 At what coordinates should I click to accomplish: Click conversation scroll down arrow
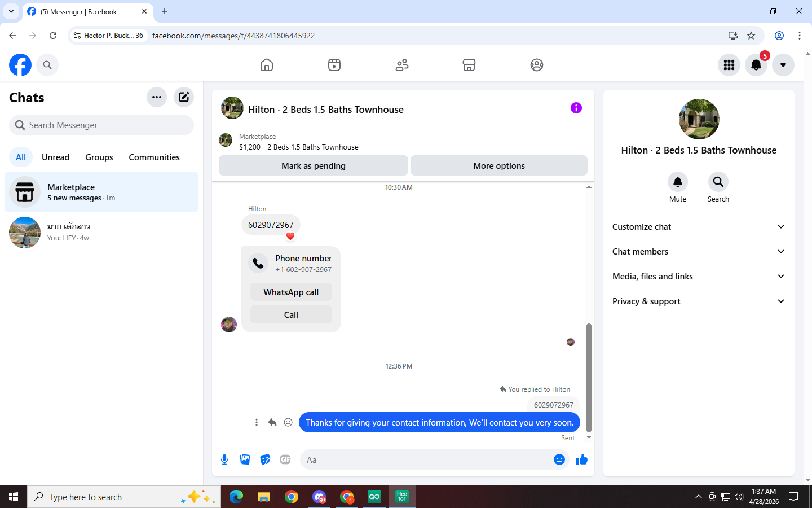click(589, 437)
